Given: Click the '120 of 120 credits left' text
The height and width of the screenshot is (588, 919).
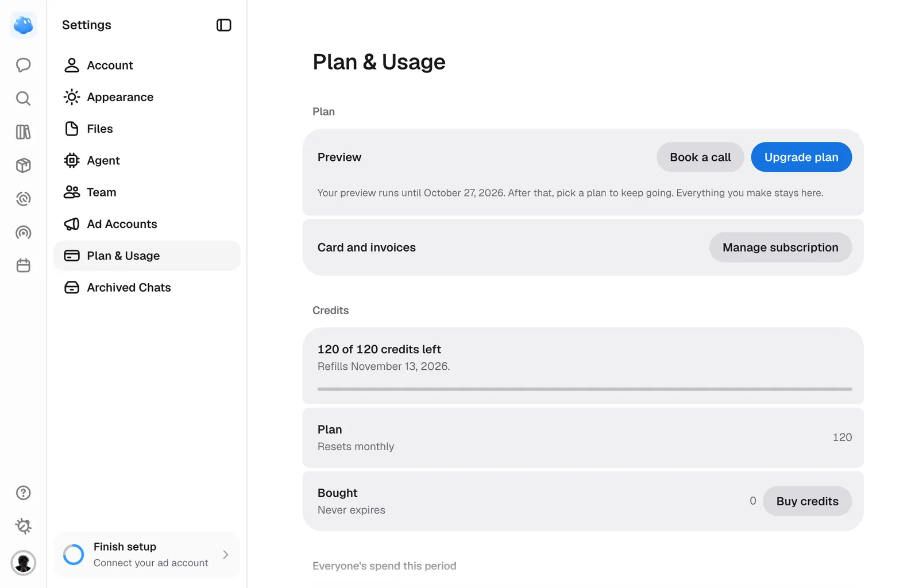Looking at the screenshot, I should point(379,349).
